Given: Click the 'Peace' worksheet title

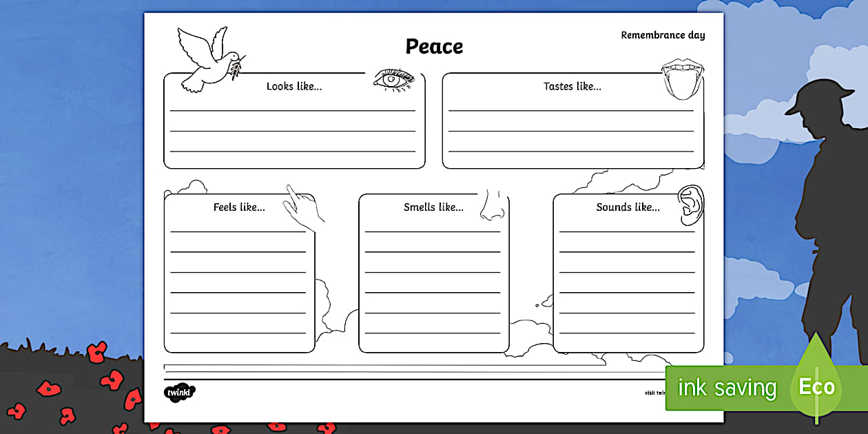Looking at the screenshot, I should point(433,47).
